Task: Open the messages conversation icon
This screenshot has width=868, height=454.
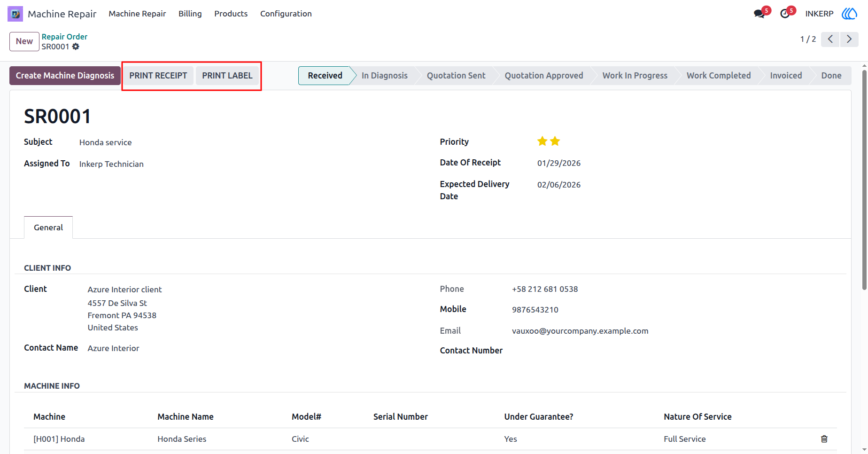Action: 759,14
